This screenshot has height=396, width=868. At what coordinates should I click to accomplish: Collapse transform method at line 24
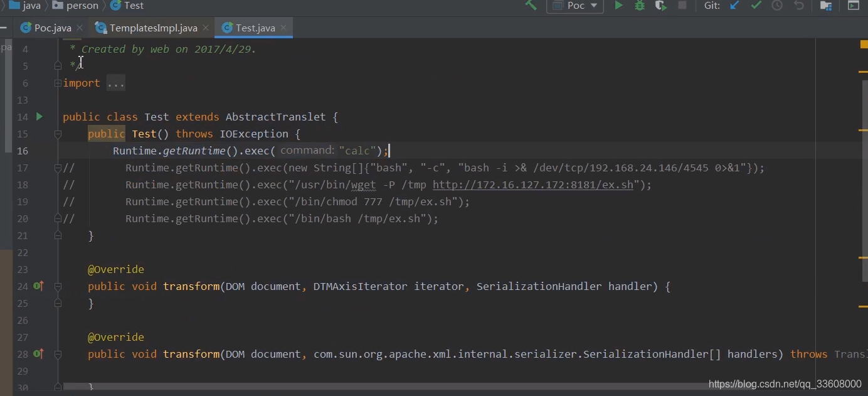tap(58, 286)
